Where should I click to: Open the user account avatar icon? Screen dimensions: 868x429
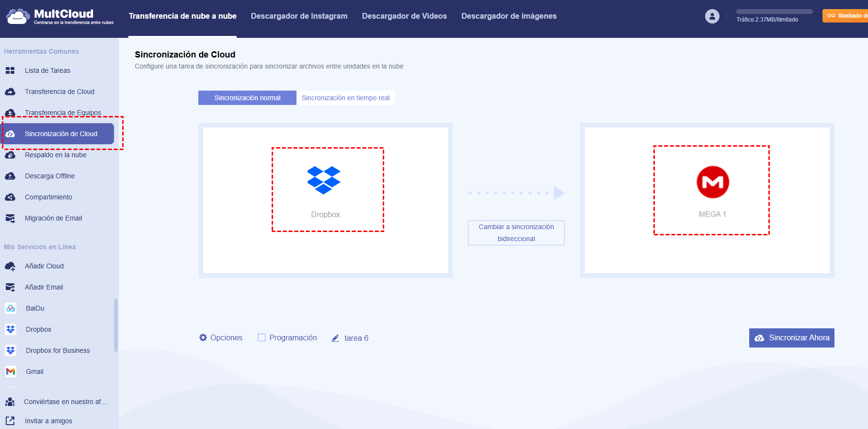(x=712, y=16)
